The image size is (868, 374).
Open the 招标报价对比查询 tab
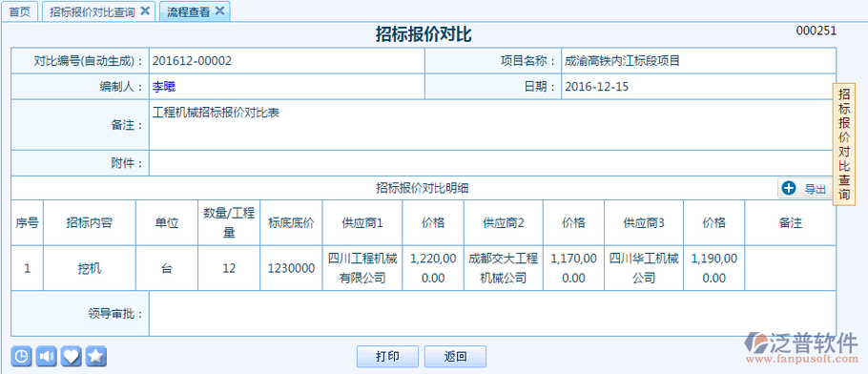click(x=93, y=12)
